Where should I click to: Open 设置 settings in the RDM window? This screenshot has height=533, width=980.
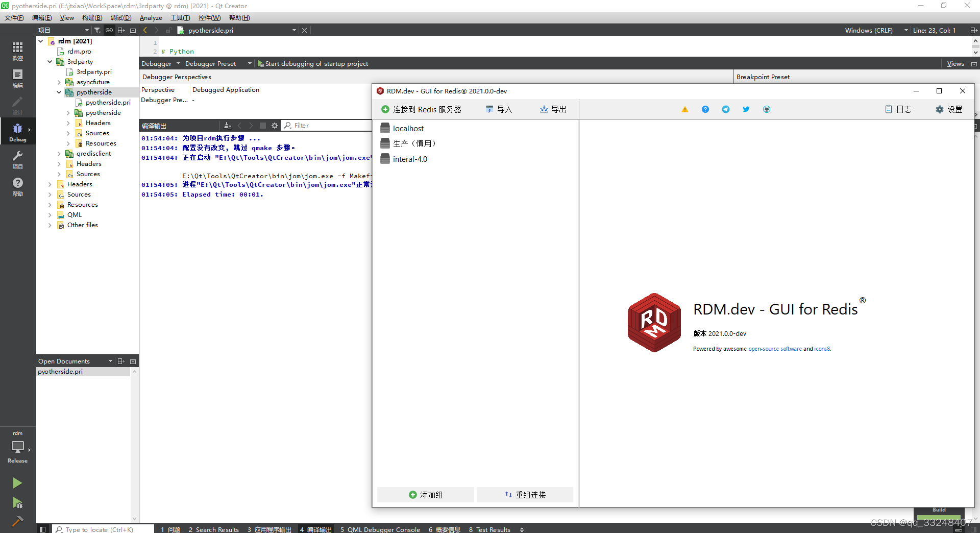(x=949, y=109)
